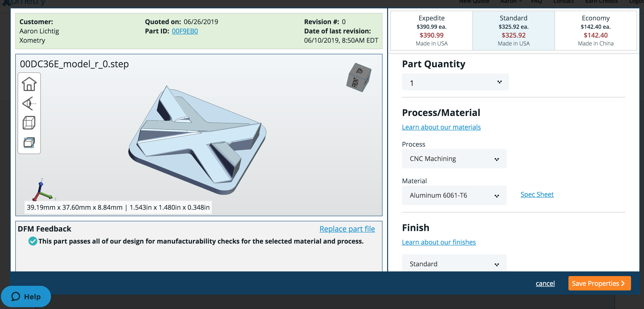
Task: Open the CNC Machining process dropdown
Action: (x=454, y=159)
